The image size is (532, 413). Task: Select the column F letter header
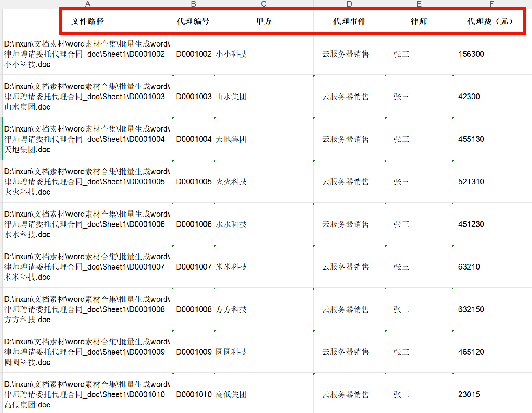coord(491,4)
